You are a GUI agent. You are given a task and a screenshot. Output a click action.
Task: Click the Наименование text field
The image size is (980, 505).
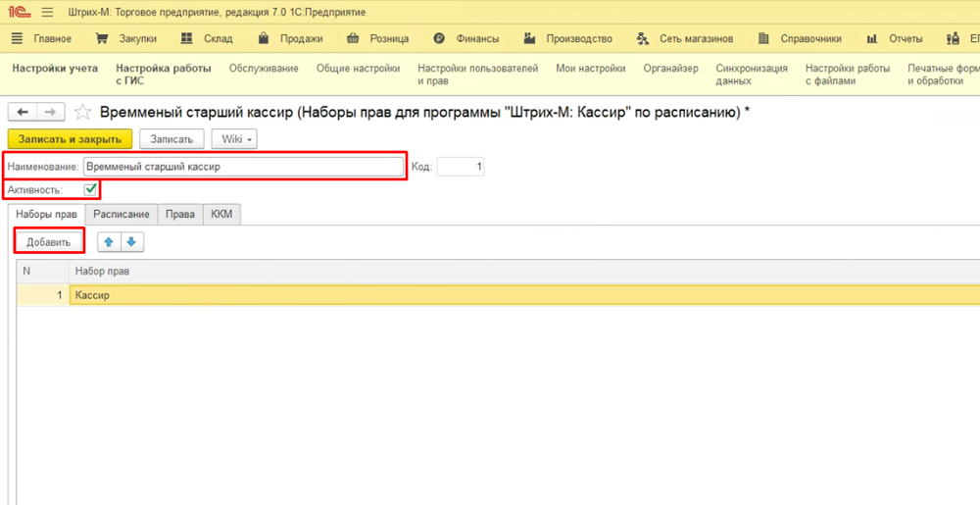(242, 167)
